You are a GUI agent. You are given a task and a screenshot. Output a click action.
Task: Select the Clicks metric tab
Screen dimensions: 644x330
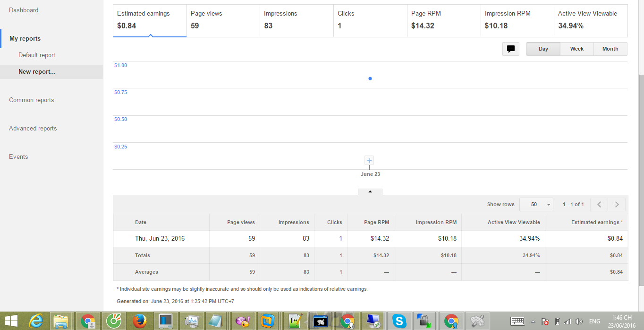[x=371, y=20]
